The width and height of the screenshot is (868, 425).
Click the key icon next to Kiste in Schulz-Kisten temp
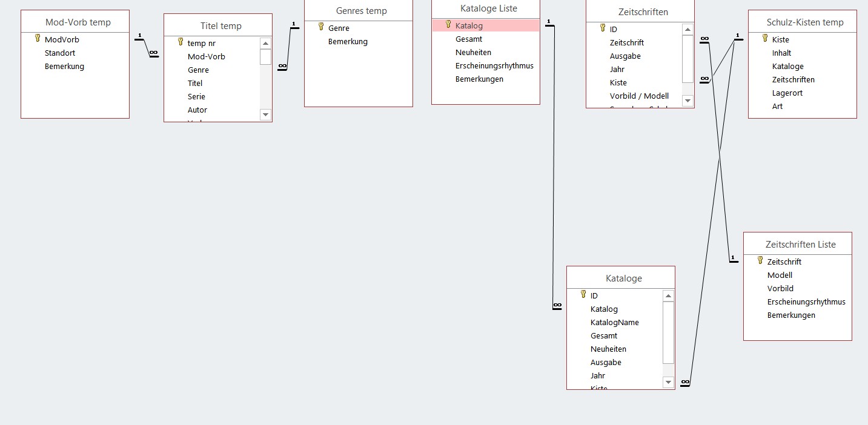coord(765,39)
